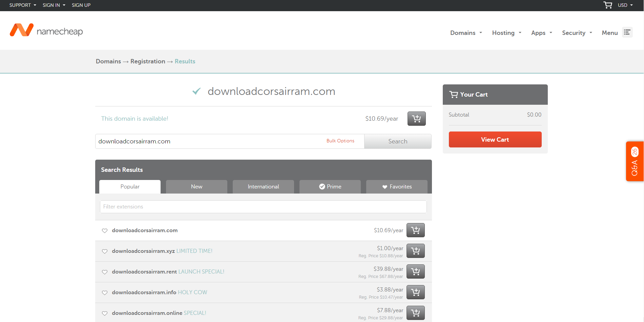Expand the Domains navigation menu

(x=466, y=33)
